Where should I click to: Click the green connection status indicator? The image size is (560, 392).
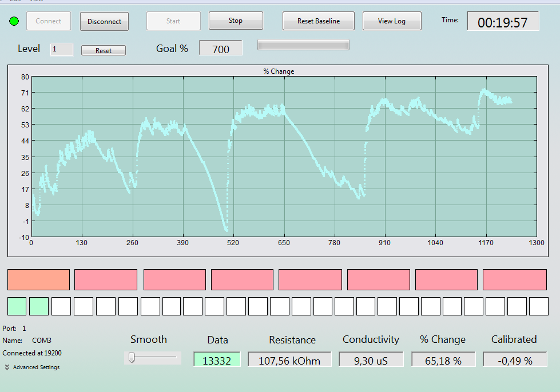14,21
